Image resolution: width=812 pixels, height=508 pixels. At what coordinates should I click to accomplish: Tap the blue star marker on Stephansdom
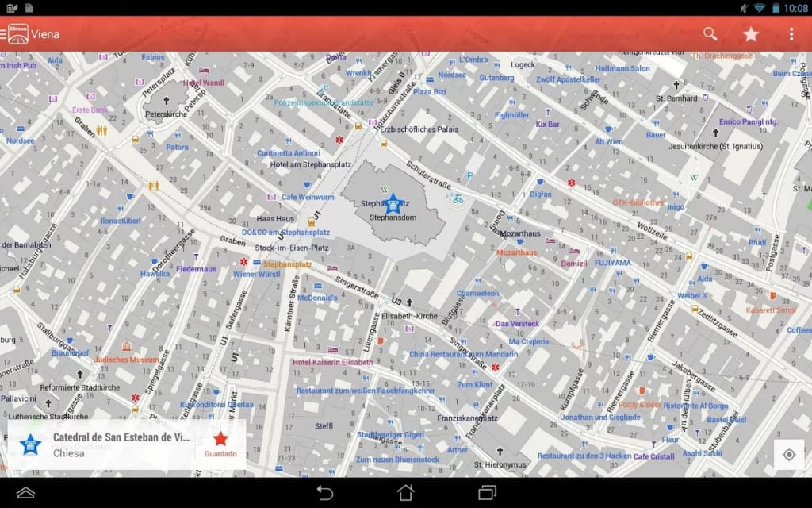[x=394, y=202]
